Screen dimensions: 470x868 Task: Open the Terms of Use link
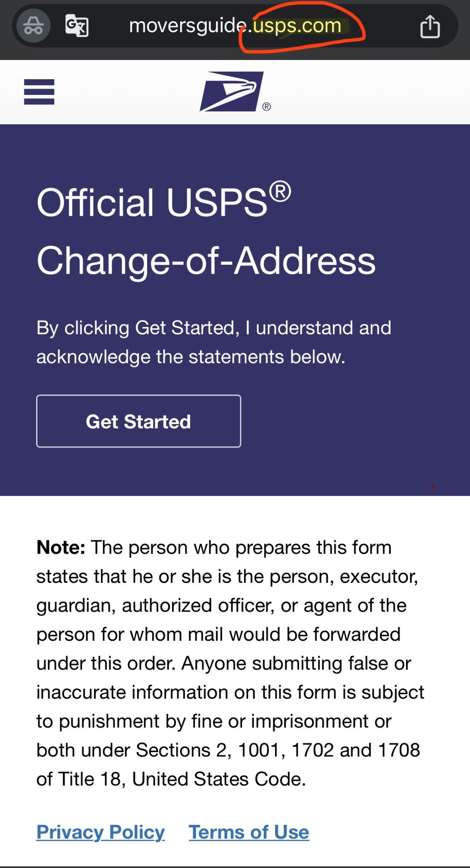point(249,832)
